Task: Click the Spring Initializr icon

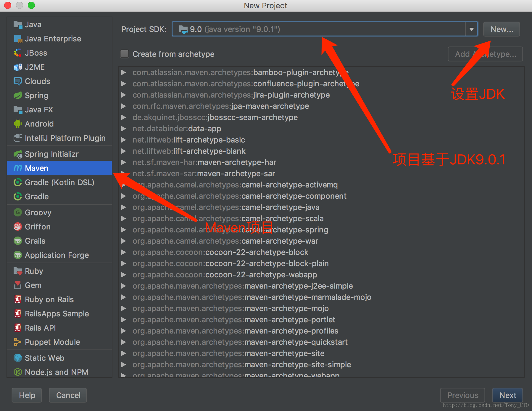Action: click(x=18, y=154)
